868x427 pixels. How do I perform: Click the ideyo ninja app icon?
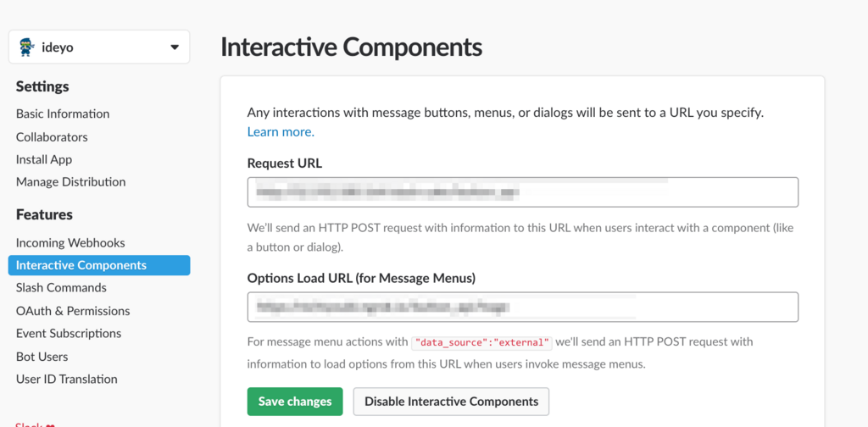click(26, 47)
